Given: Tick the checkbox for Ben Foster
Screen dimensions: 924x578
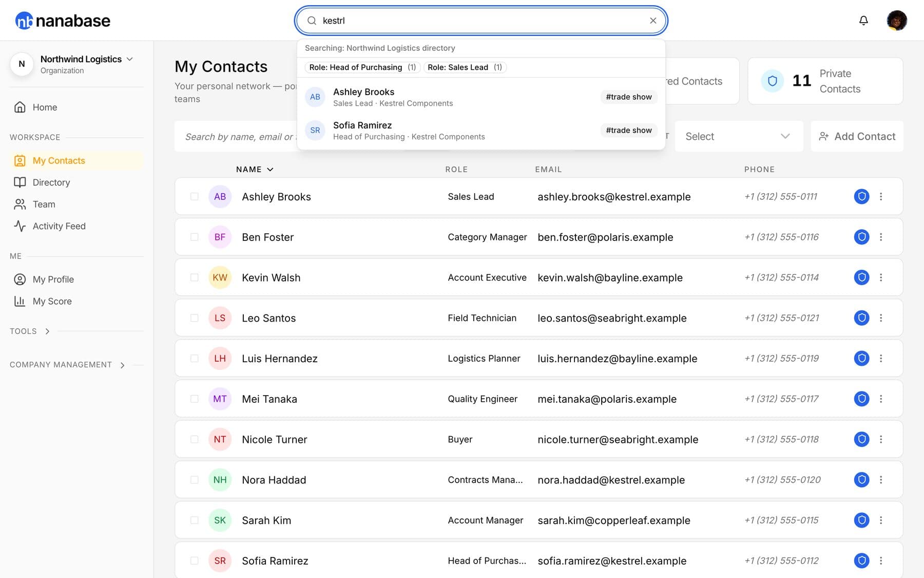Looking at the screenshot, I should (194, 237).
